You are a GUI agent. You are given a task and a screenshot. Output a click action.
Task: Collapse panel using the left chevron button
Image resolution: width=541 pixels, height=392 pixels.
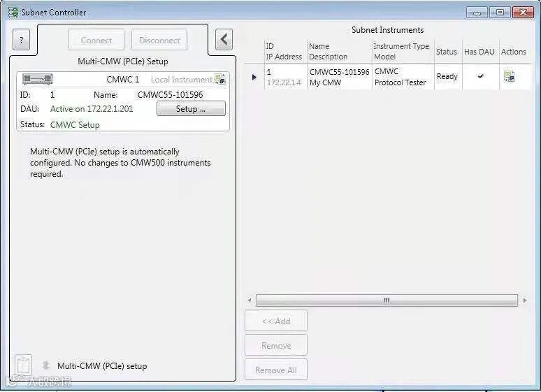224,39
